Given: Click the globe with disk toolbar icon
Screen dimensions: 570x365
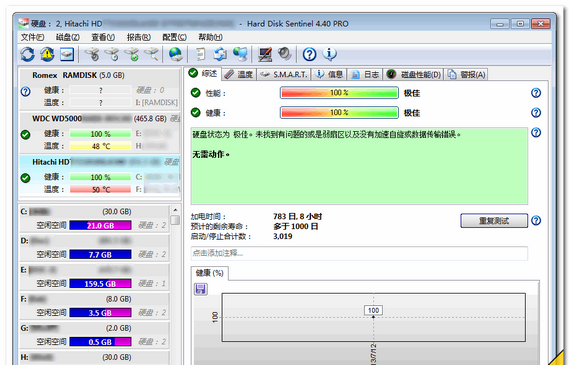Looking at the screenshot, I should coord(176,55).
